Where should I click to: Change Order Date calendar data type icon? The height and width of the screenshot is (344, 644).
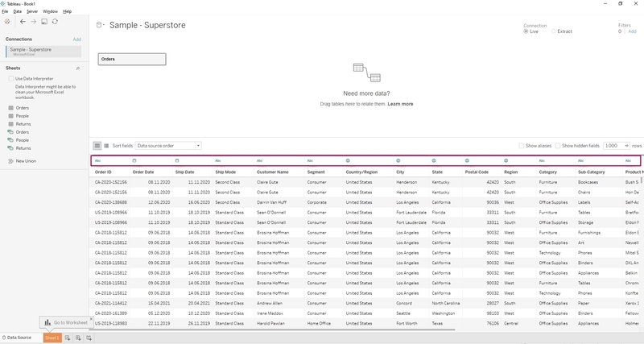coord(134,160)
